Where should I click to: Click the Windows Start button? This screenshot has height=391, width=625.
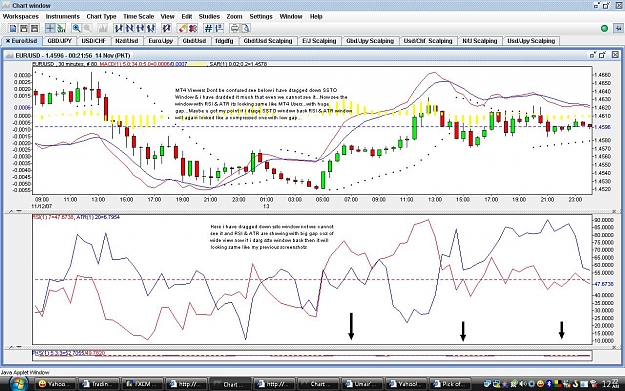tap(18, 384)
